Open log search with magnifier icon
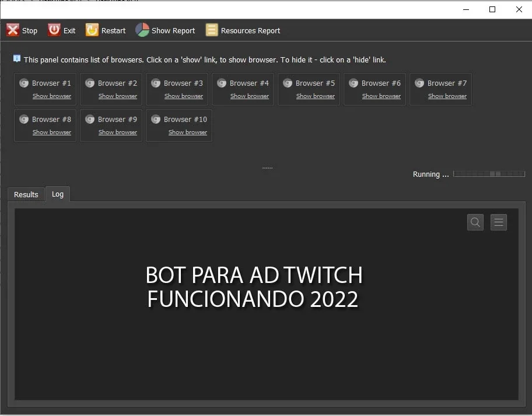Image resolution: width=532 pixels, height=416 pixels. pos(475,222)
